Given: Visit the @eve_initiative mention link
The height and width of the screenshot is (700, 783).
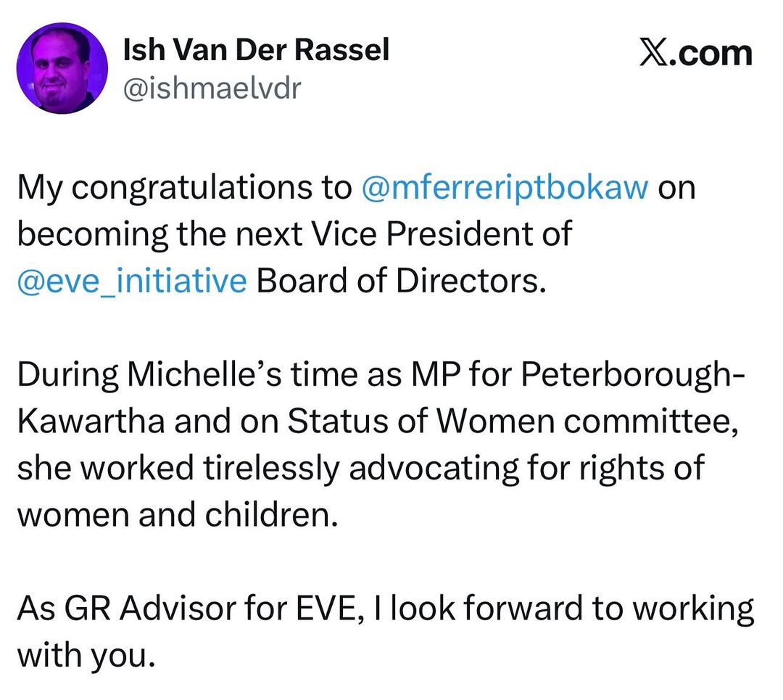Looking at the screenshot, I should coord(132,281).
